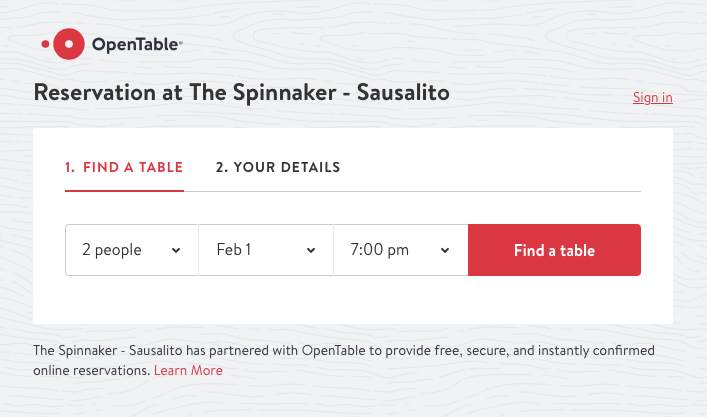The image size is (707, 417).
Task: Click the chevron arrow on party size selector
Action: point(176,250)
